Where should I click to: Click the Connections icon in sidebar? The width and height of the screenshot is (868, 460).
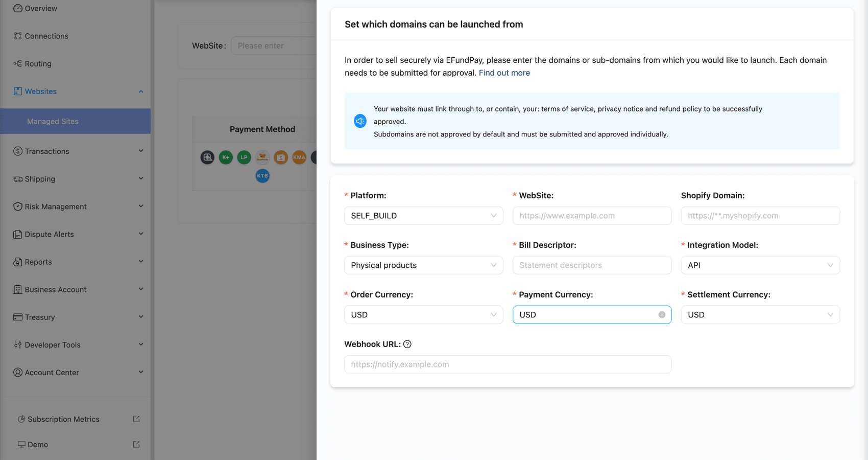18,36
